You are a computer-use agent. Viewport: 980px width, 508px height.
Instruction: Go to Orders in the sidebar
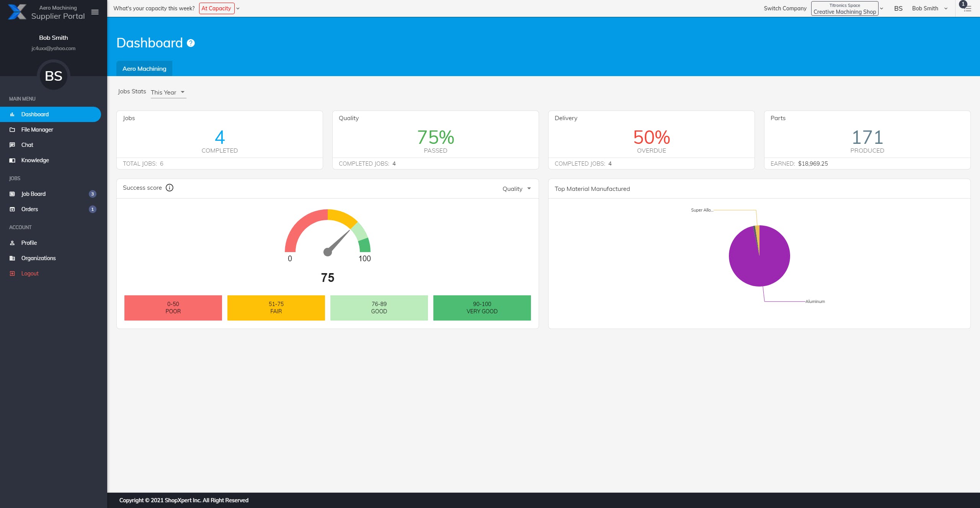tap(29, 209)
